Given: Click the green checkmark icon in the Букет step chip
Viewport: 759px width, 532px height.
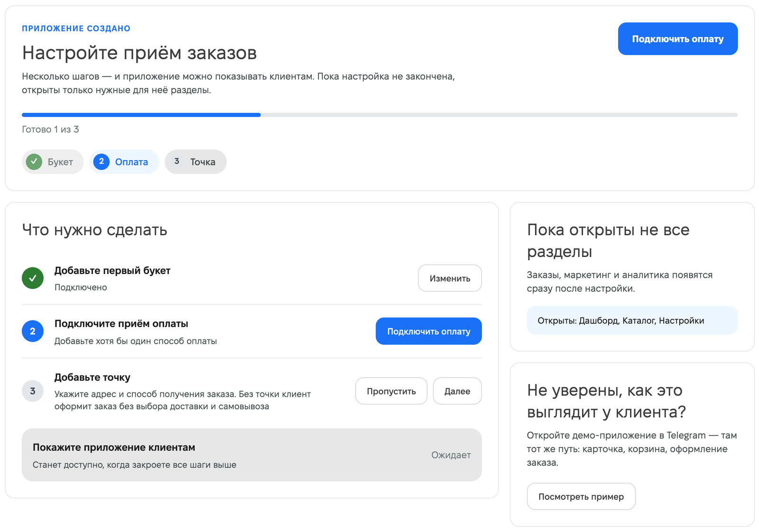Looking at the screenshot, I should click(x=34, y=162).
